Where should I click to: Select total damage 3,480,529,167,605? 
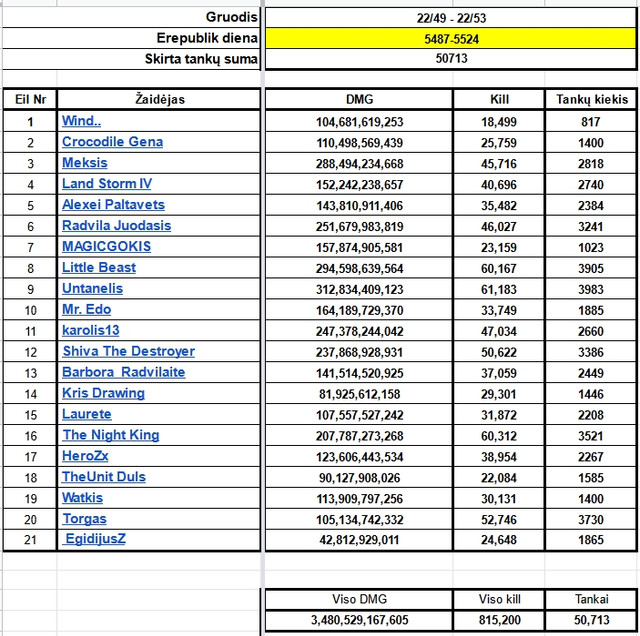tap(359, 620)
